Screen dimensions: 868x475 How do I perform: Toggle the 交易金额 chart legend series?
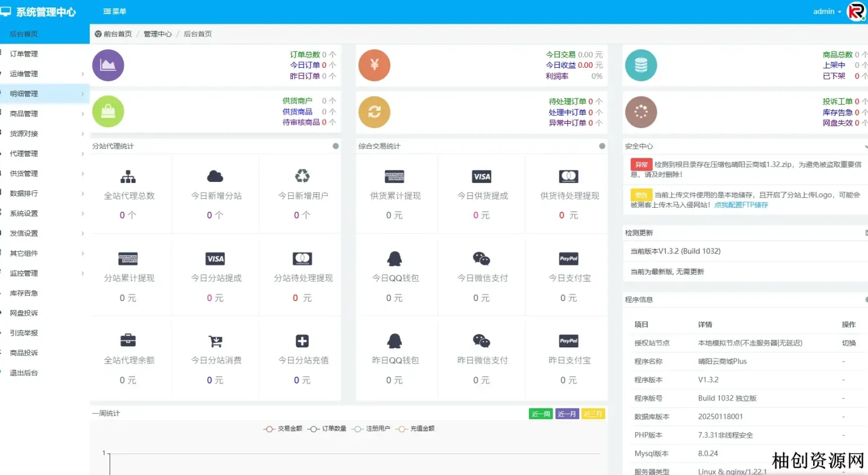pyautogui.click(x=283, y=429)
